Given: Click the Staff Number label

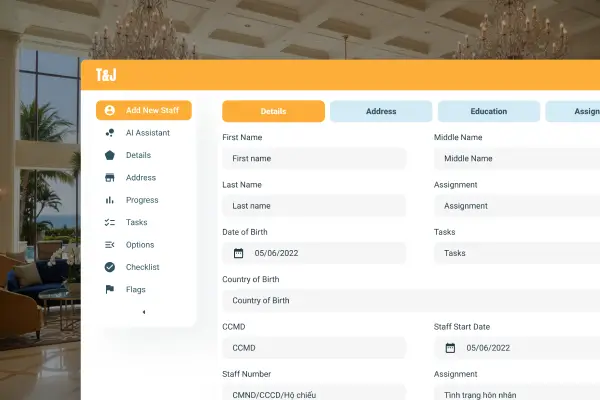Looking at the screenshot, I should [x=246, y=374].
